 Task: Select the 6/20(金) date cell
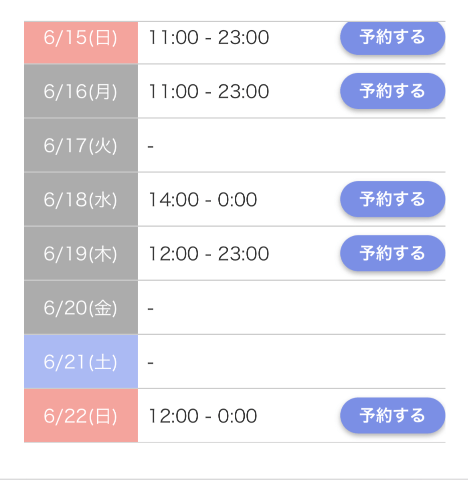pyautogui.click(x=81, y=308)
